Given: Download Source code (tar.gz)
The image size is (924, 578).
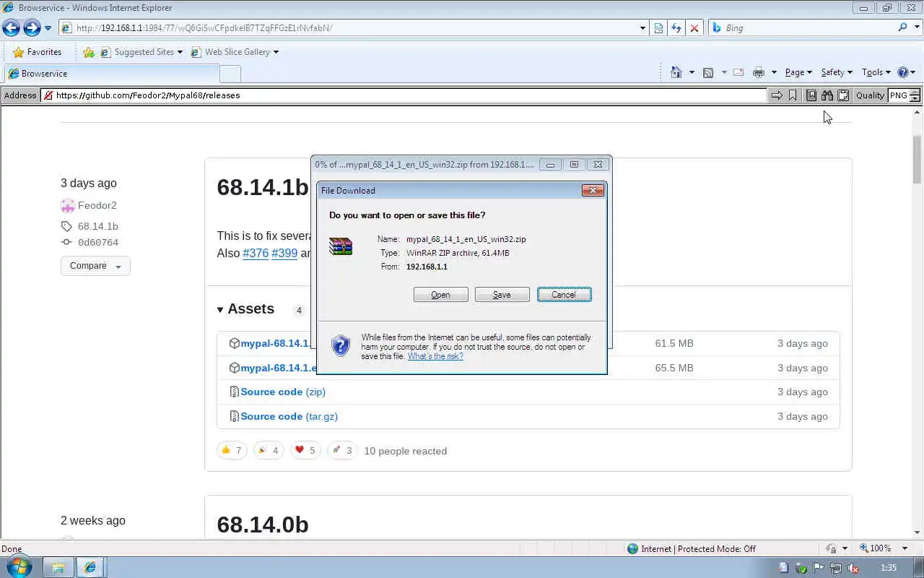Looking at the screenshot, I should point(289,416).
